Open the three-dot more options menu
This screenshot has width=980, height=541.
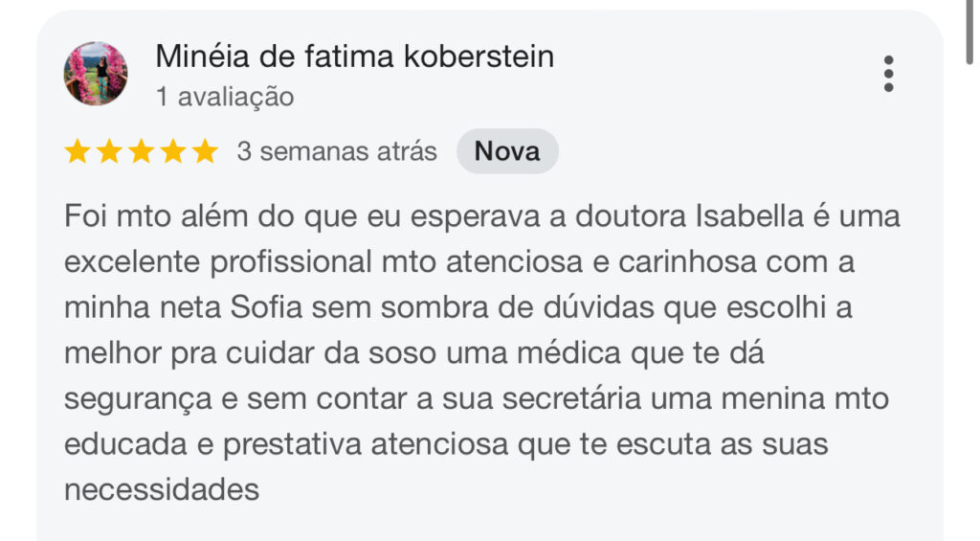(x=889, y=74)
